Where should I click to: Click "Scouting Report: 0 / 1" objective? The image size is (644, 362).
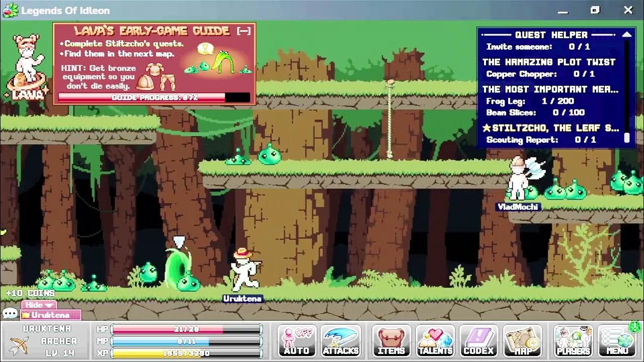[x=541, y=140]
